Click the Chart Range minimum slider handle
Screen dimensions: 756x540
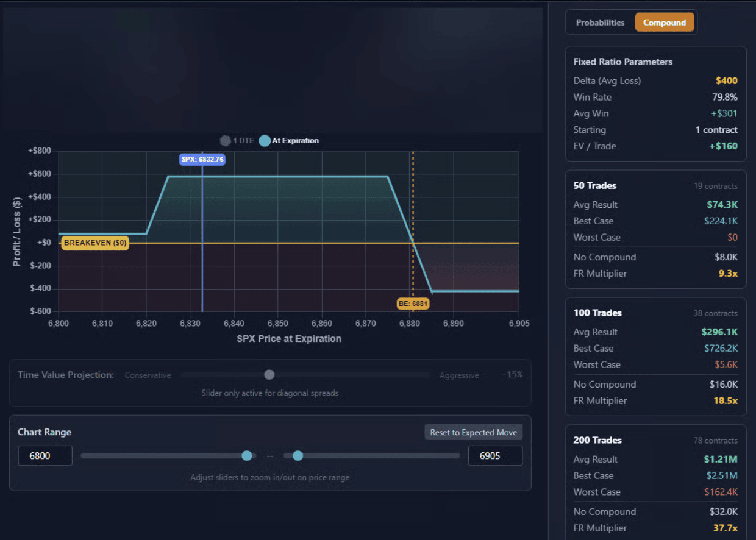[247, 455]
